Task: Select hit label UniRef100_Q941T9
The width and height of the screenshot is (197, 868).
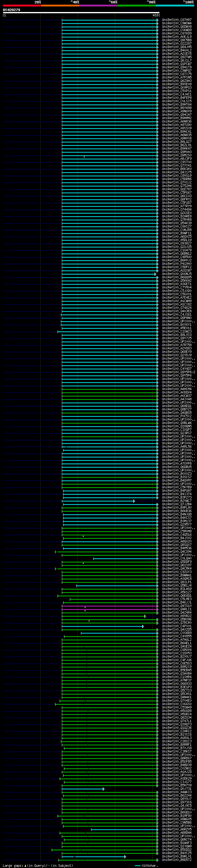Action: (x=176, y=67)
